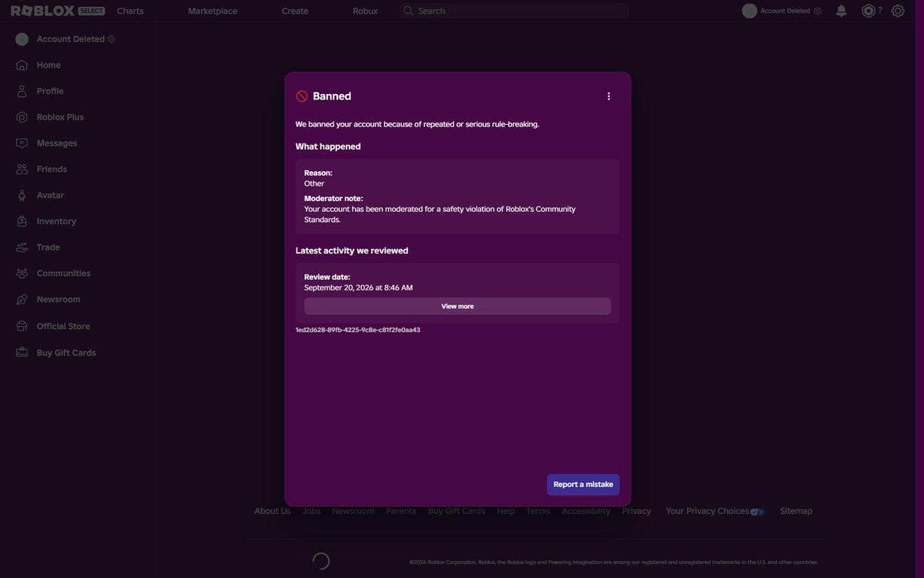Open the Terms footer link
924x578 pixels.
538,511
